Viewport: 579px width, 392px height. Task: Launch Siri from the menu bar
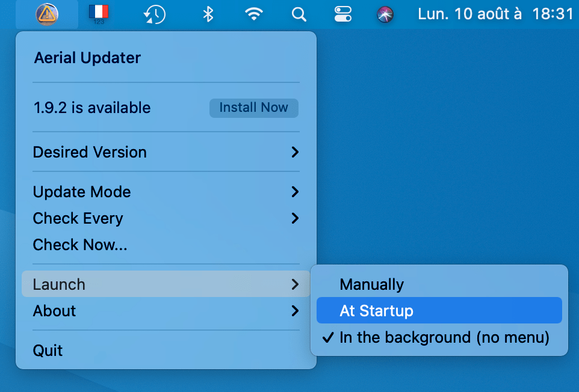pyautogui.click(x=385, y=14)
